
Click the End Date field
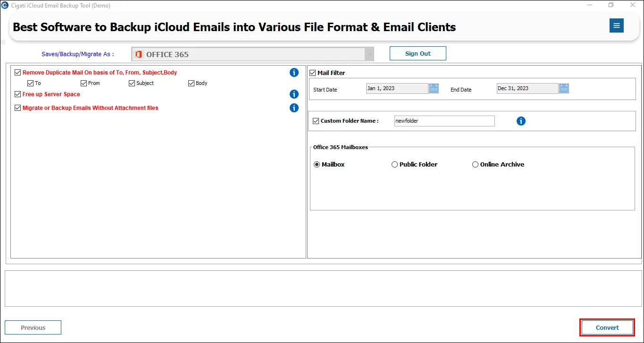coord(527,89)
